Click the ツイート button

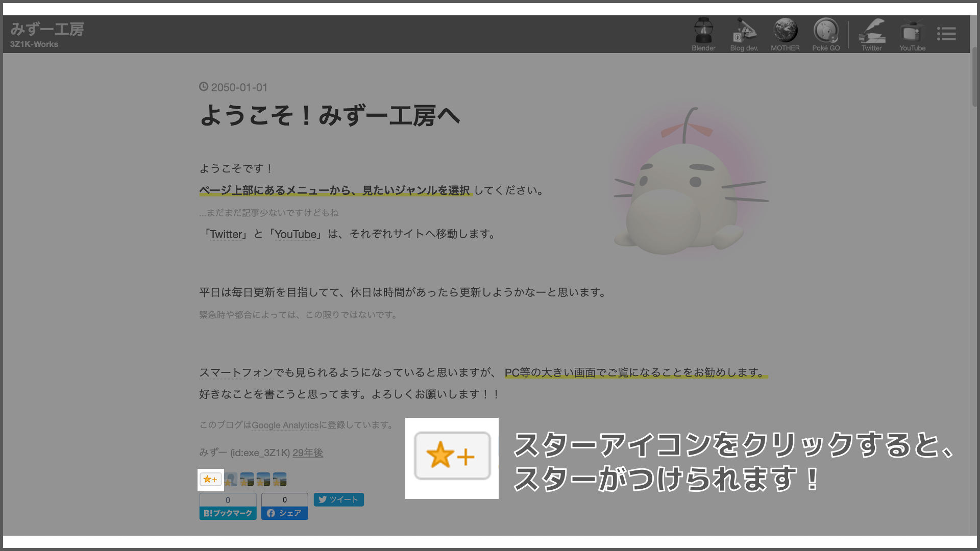tap(338, 499)
